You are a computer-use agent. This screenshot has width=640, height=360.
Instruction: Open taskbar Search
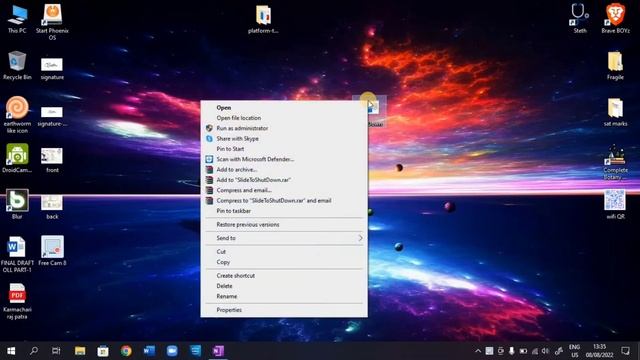tap(34, 351)
